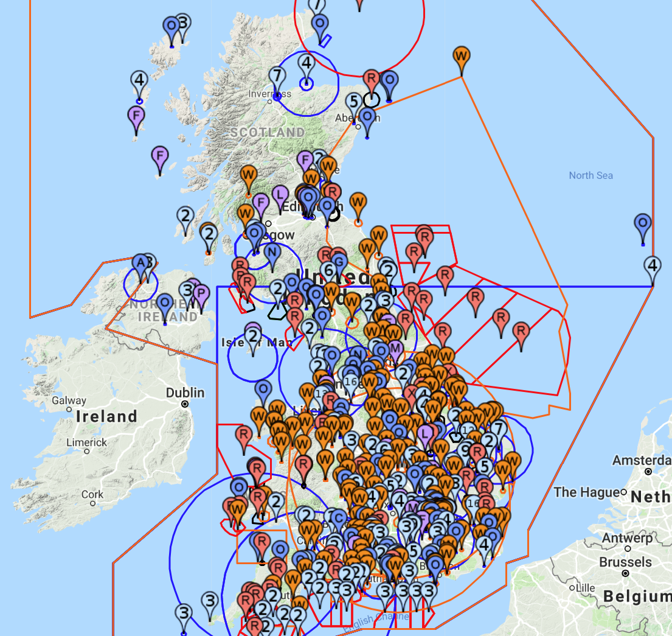Viewport: 672px width, 636px height.
Task: Select the Belgium country label
Action: 637,596
